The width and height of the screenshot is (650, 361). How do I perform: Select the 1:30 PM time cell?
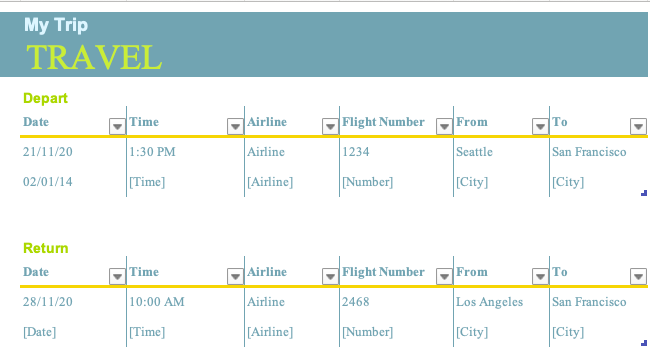(185, 152)
